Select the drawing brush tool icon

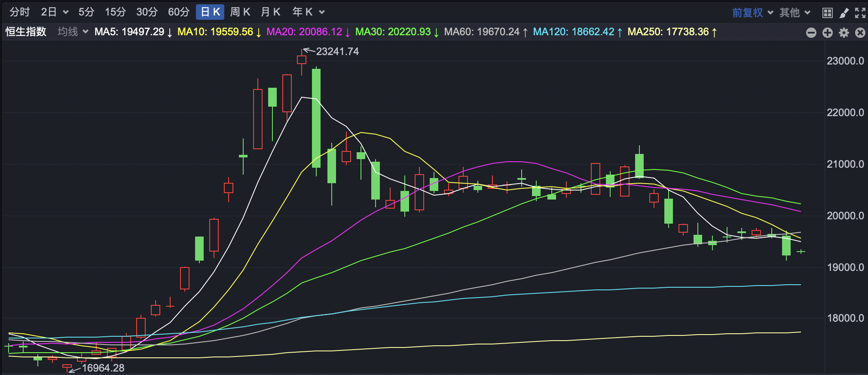[844, 13]
